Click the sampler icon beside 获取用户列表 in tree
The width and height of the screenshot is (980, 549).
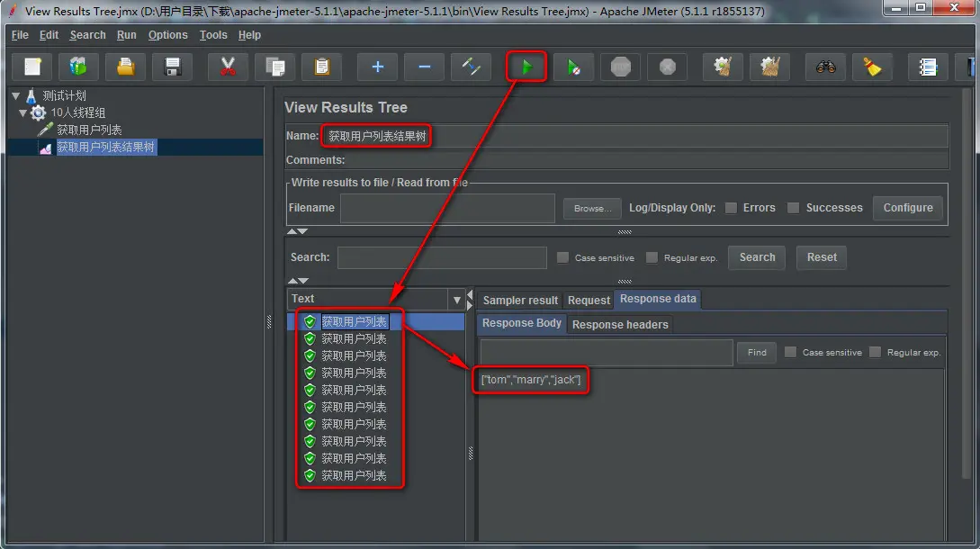(x=46, y=130)
